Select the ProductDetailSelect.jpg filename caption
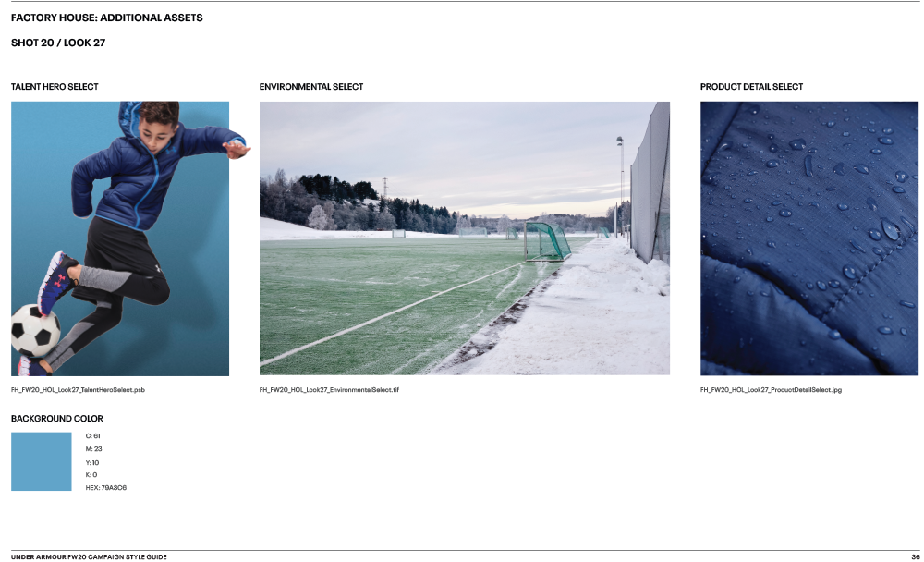This screenshot has width=924, height=562. coord(771,390)
